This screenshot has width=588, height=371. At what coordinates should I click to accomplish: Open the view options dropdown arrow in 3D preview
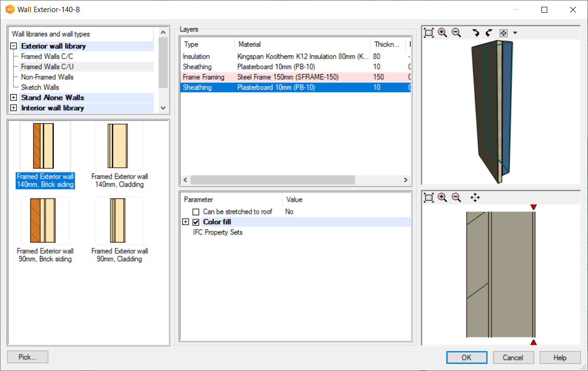515,33
